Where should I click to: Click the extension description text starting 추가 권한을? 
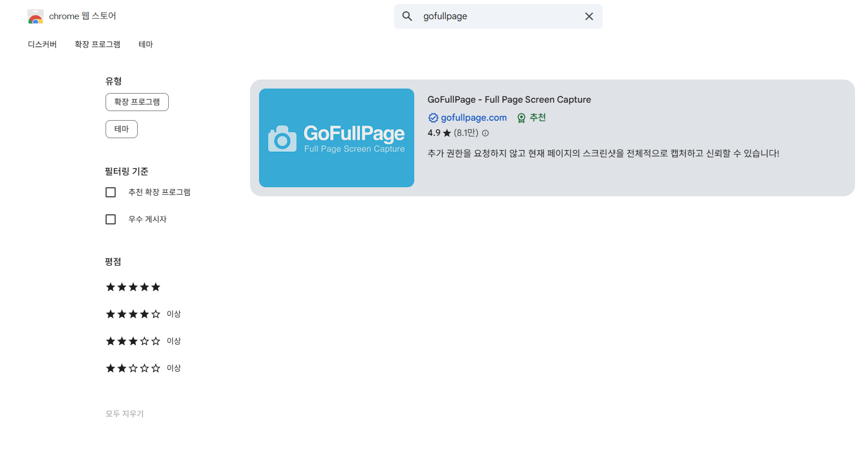(603, 153)
